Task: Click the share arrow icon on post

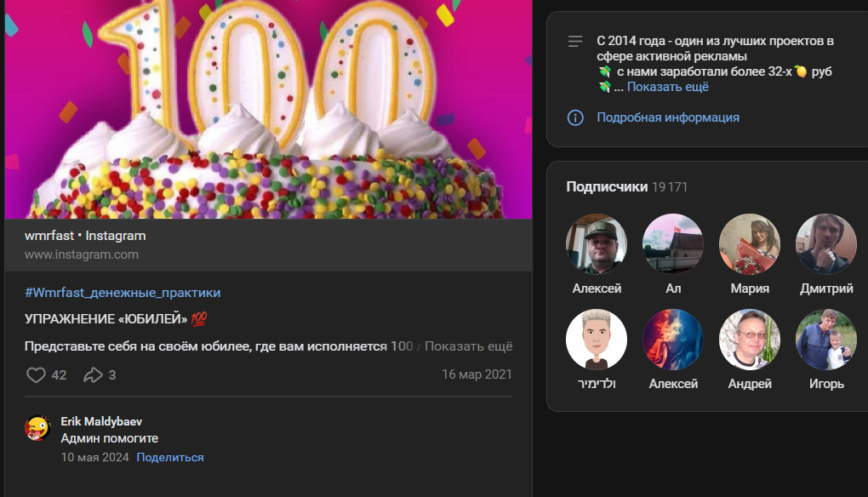Action: point(92,375)
